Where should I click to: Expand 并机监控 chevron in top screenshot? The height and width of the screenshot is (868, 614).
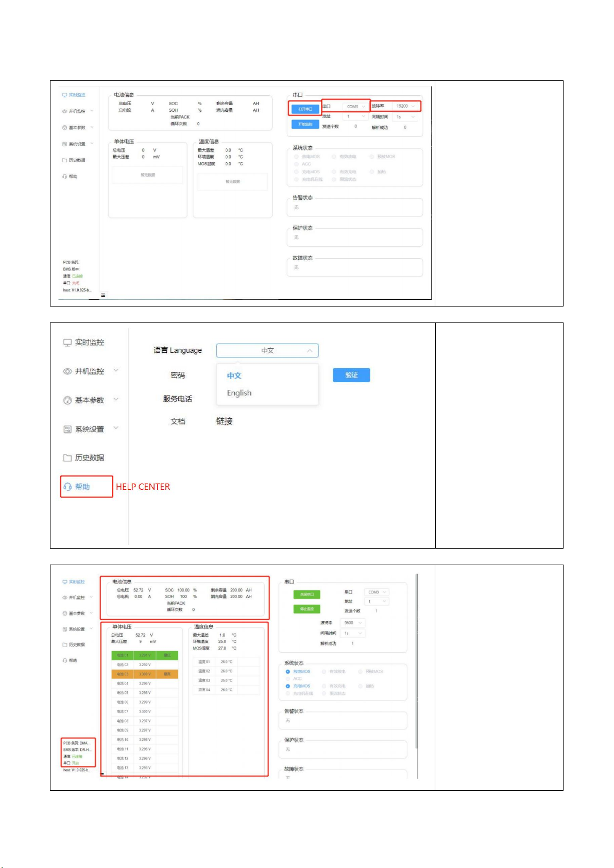point(92,111)
